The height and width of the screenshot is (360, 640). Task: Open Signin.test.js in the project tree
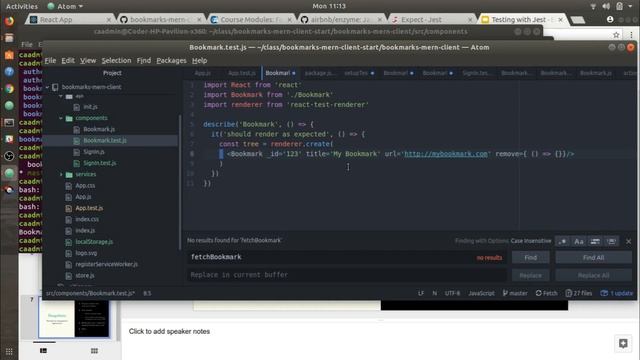click(x=100, y=163)
